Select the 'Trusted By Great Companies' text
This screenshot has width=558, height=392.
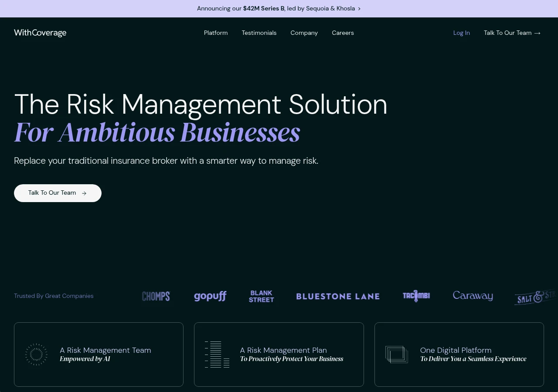click(x=54, y=296)
